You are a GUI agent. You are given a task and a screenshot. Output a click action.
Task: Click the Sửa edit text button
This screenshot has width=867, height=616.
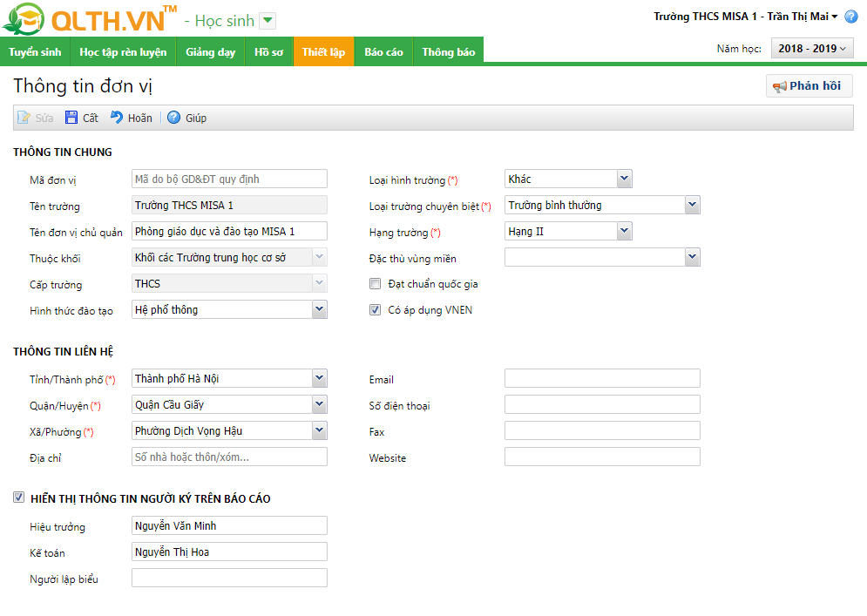click(x=44, y=118)
